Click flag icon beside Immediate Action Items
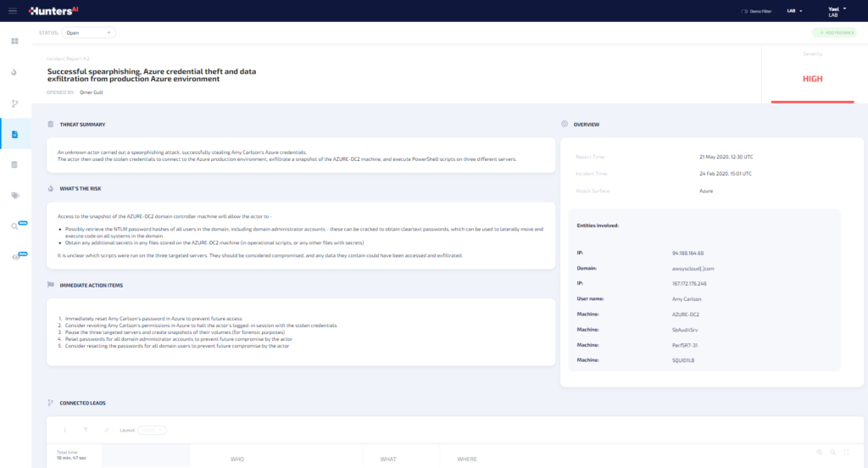Image resolution: width=868 pixels, height=468 pixels. pyautogui.click(x=50, y=285)
